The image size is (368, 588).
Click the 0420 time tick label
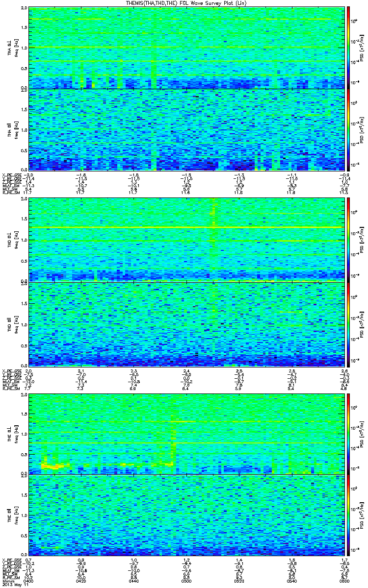tap(82, 581)
